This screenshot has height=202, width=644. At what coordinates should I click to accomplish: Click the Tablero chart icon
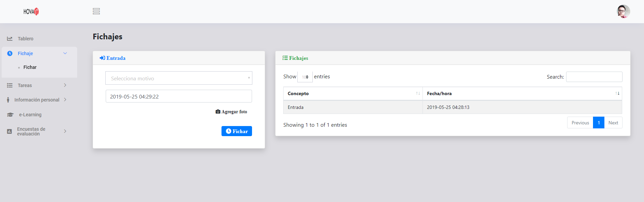pyautogui.click(x=10, y=39)
